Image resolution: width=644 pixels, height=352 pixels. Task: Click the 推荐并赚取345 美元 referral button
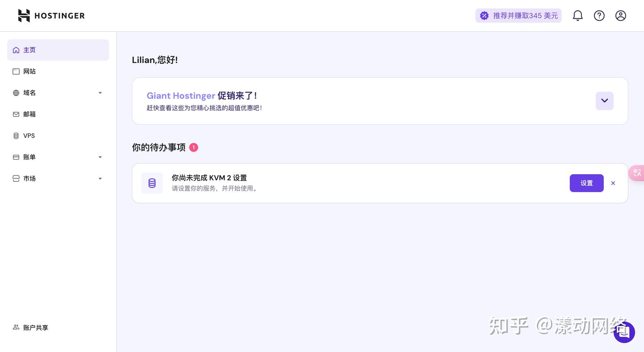[x=518, y=16]
